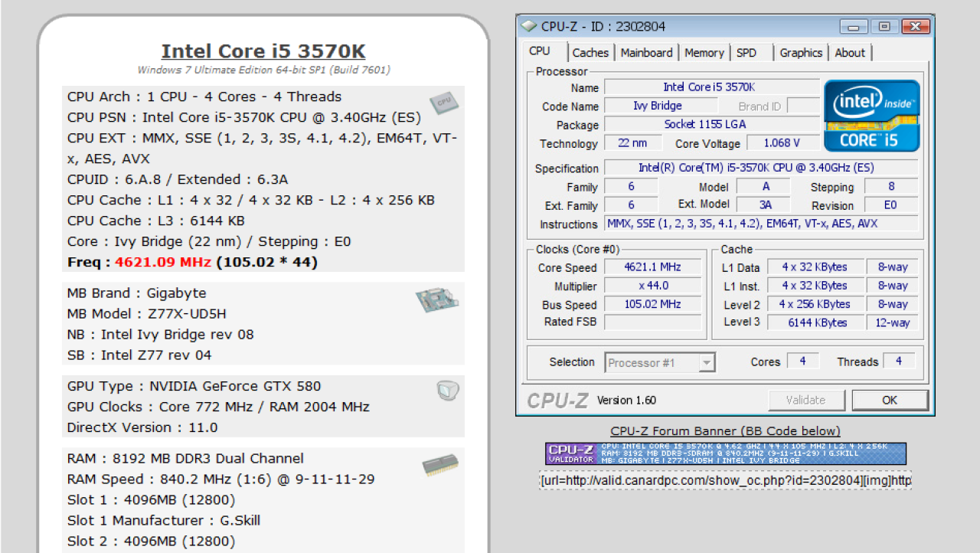The image size is (980, 553).
Task: Click the Slot 1 Manufacturer G.Skill line
Action: click(x=164, y=521)
